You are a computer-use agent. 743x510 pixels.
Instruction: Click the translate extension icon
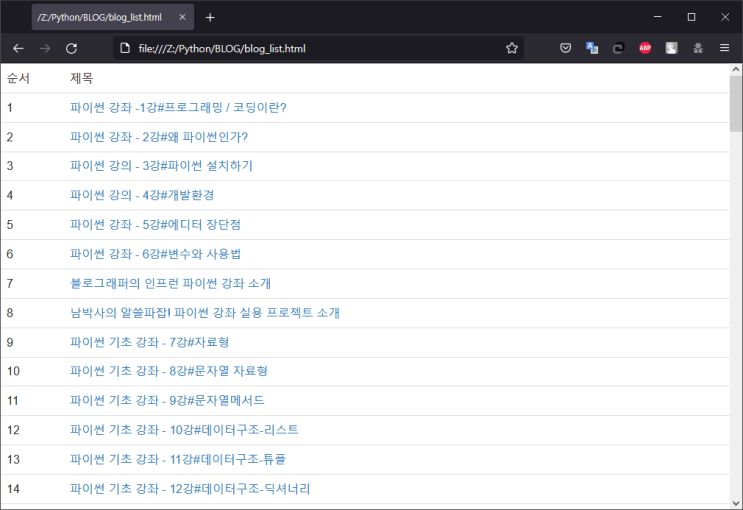592,48
